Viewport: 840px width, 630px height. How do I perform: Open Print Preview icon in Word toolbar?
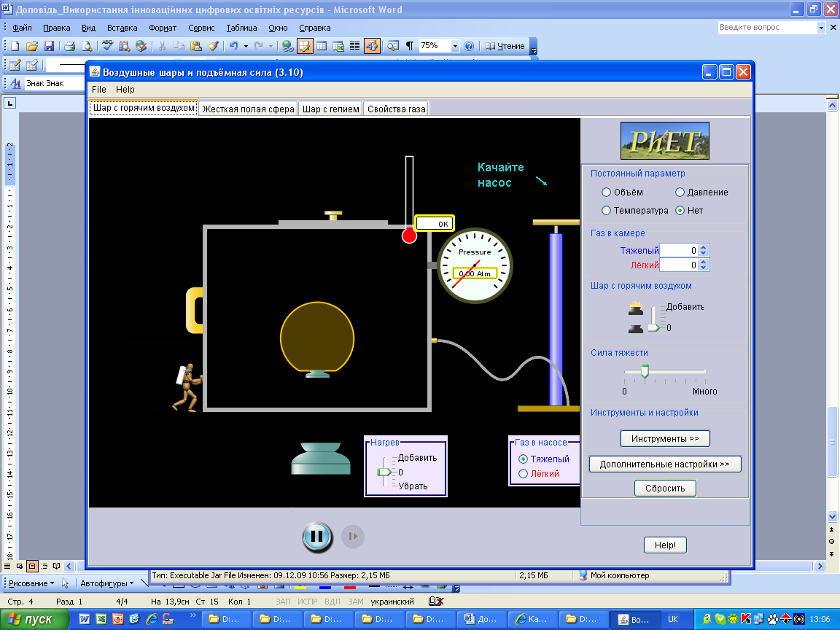(86, 46)
